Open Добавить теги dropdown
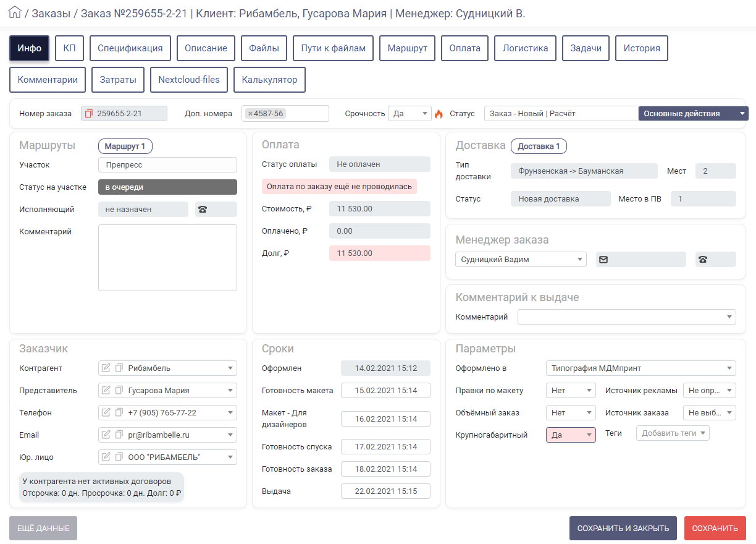The height and width of the screenshot is (544, 756). (x=673, y=433)
